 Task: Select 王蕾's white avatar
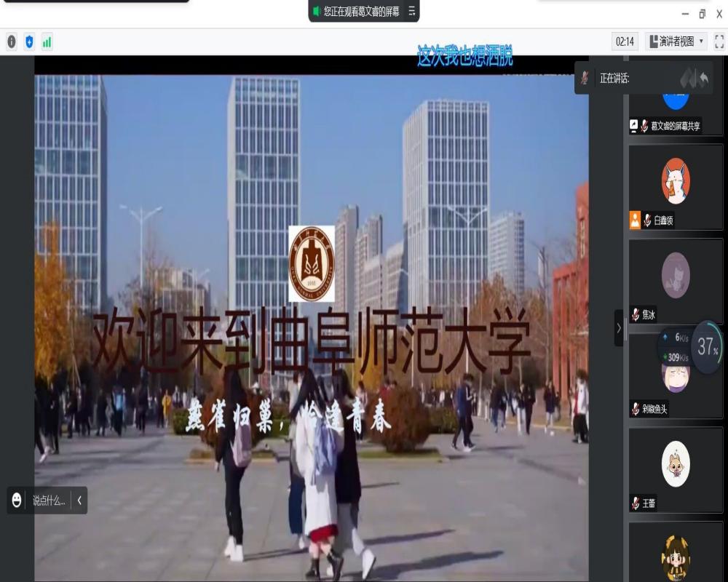pyautogui.click(x=676, y=463)
